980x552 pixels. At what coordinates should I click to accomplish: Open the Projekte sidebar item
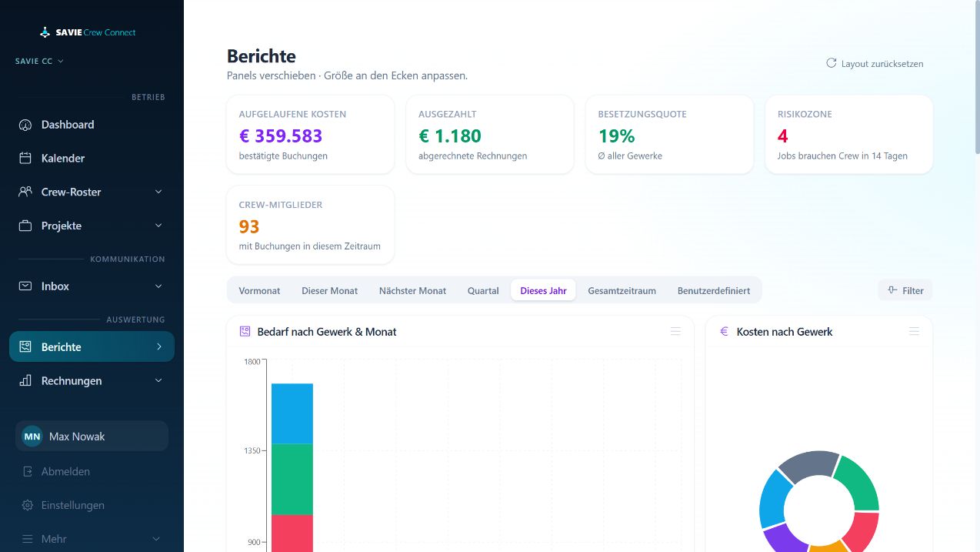point(92,226)
